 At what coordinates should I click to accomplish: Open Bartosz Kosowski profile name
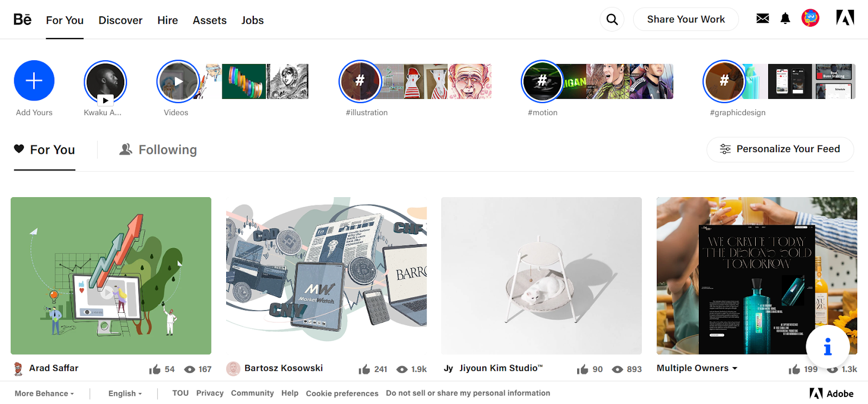(284, 368)
